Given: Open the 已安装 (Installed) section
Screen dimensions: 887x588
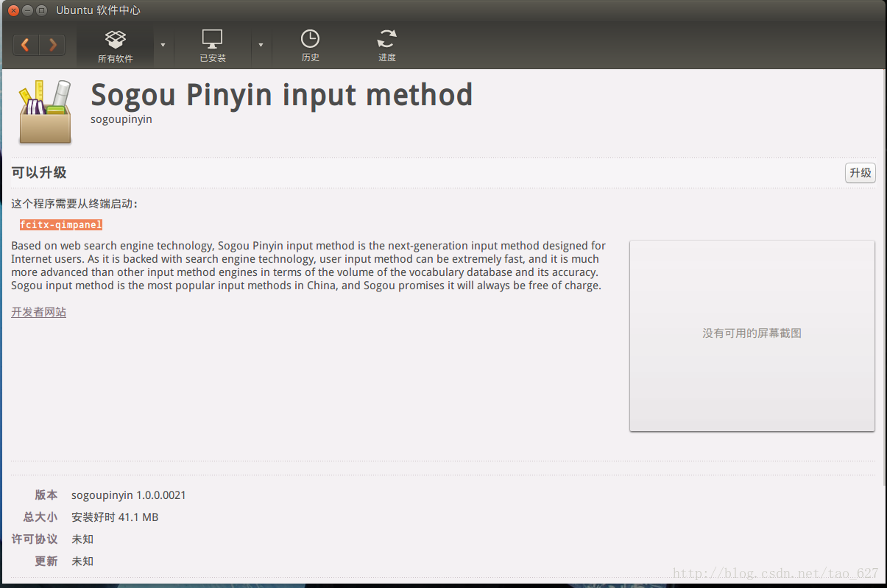Looking at the screenshot, I should 213,46.
